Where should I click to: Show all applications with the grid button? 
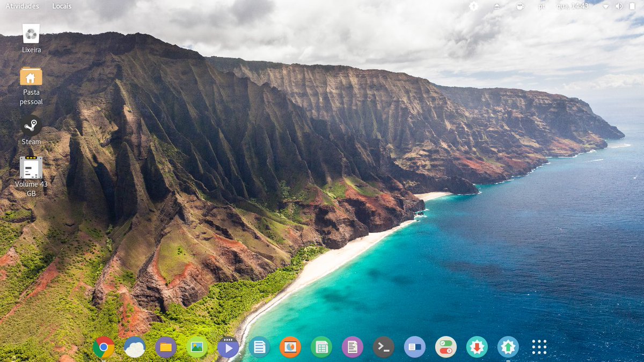point(539,347)
